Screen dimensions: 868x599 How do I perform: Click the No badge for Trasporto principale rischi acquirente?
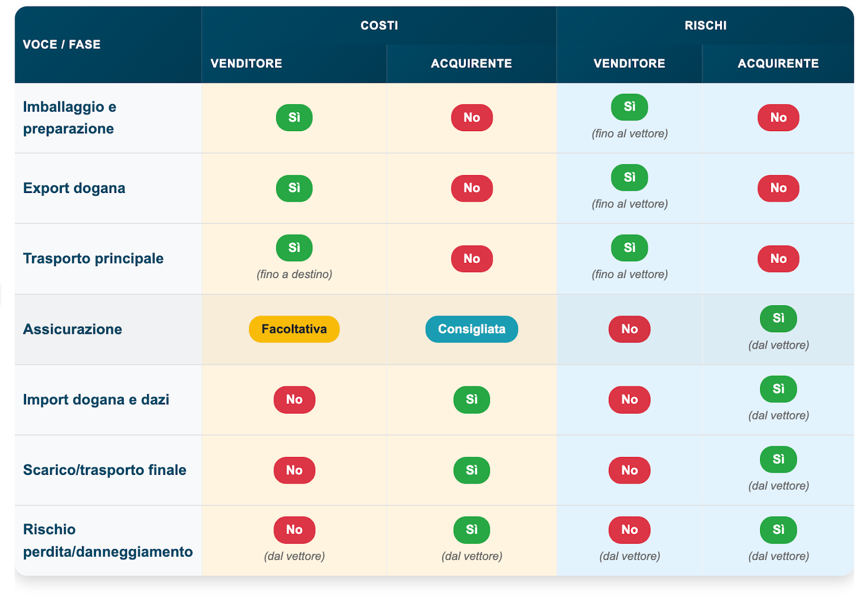click(778, 259)
